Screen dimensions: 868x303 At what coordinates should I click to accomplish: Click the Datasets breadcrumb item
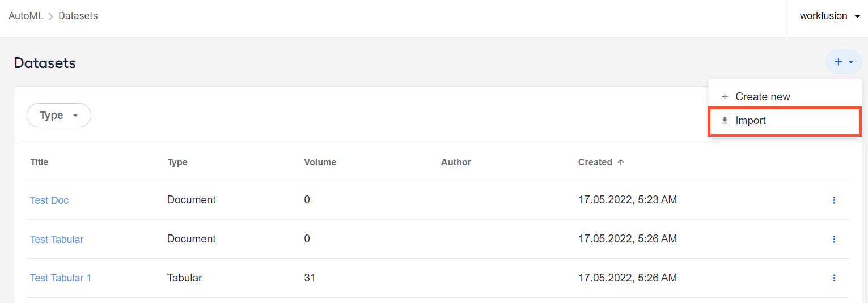pyautogui.click(x=78, y=16)
